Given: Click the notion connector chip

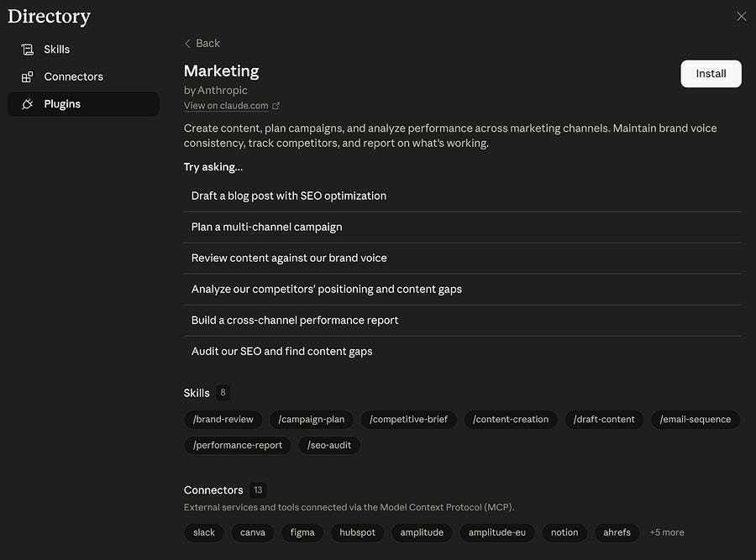Looking at the screenshot, I should click(x=564, y=532).
